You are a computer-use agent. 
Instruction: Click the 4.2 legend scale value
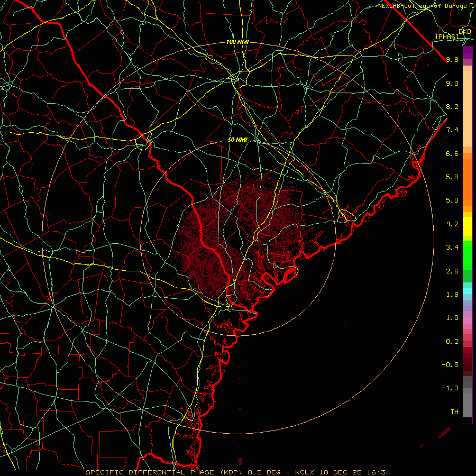click(452, 224)
